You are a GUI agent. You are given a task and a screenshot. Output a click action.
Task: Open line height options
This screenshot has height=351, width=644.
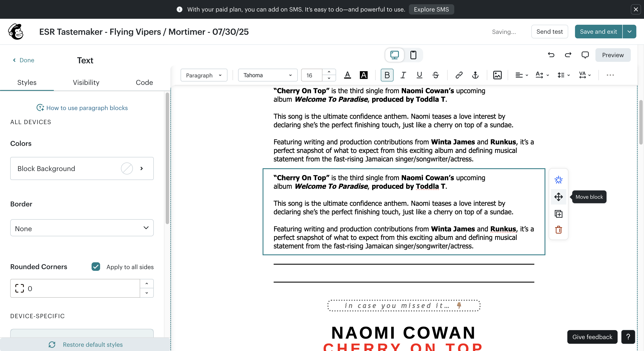(x=563, y=75)
